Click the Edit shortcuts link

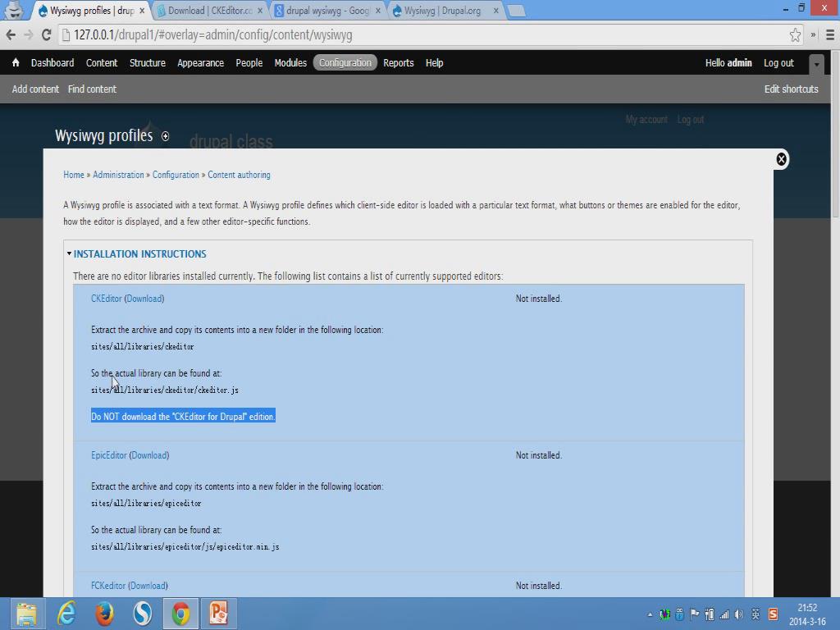(792, 89)
